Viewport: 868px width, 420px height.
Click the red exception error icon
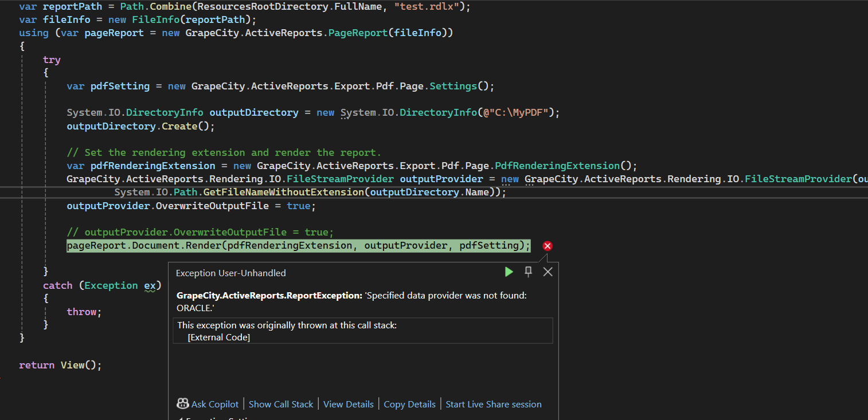pyautogui.click(x=548, y=246)
